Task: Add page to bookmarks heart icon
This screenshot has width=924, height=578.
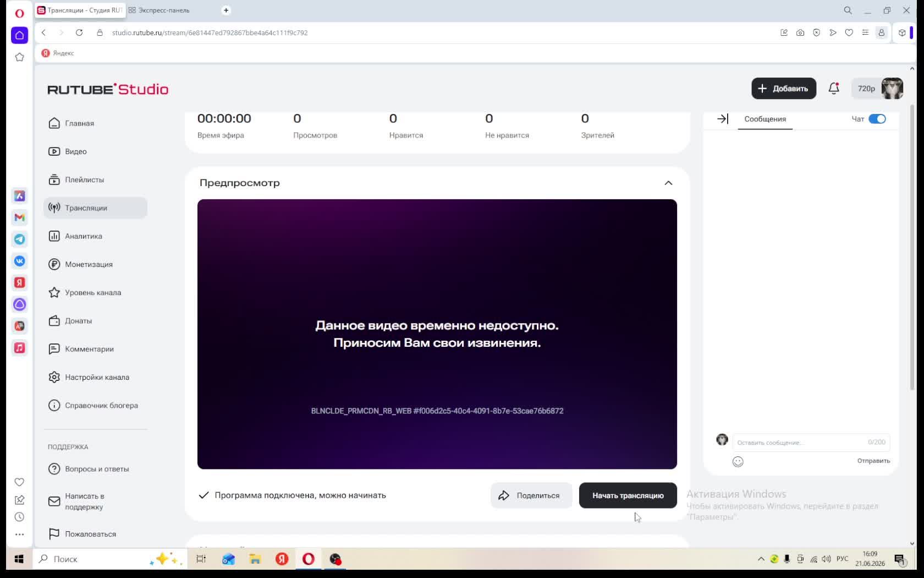Action: tap(849, 32)
